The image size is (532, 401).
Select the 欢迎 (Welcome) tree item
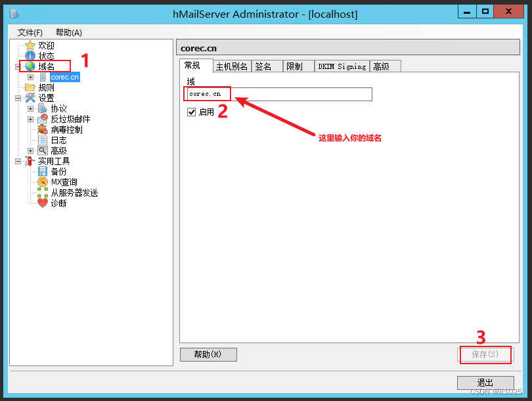[x=46, y=45]
